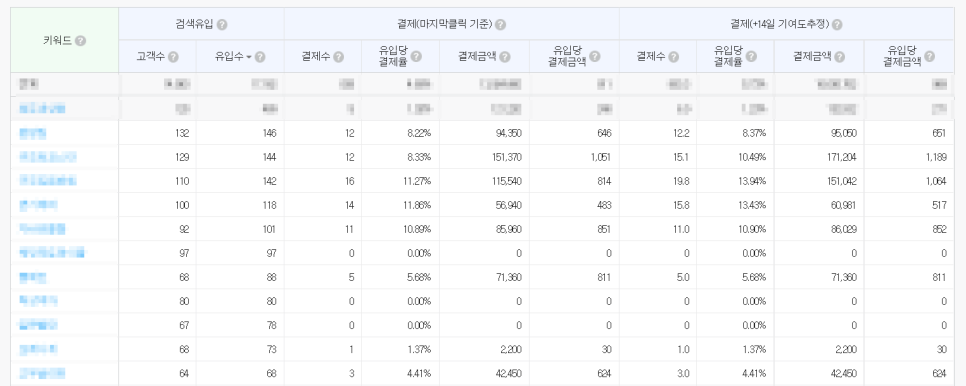
Task: Open help icon beside 결제(마지막클릭 기준)
Action: [501, 25]
